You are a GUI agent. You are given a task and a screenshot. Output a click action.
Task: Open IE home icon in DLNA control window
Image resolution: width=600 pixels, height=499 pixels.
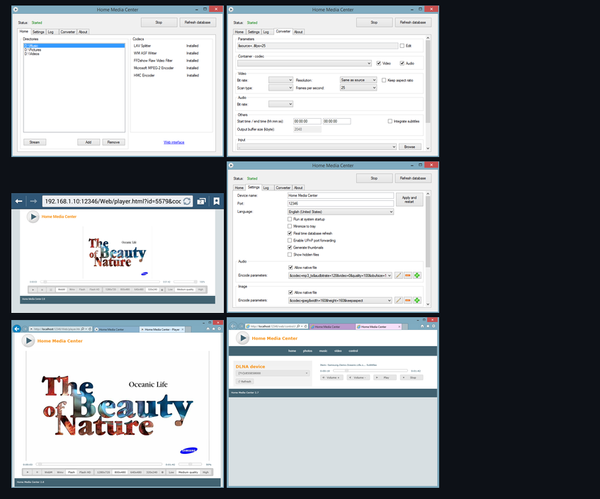pos(422,326)
